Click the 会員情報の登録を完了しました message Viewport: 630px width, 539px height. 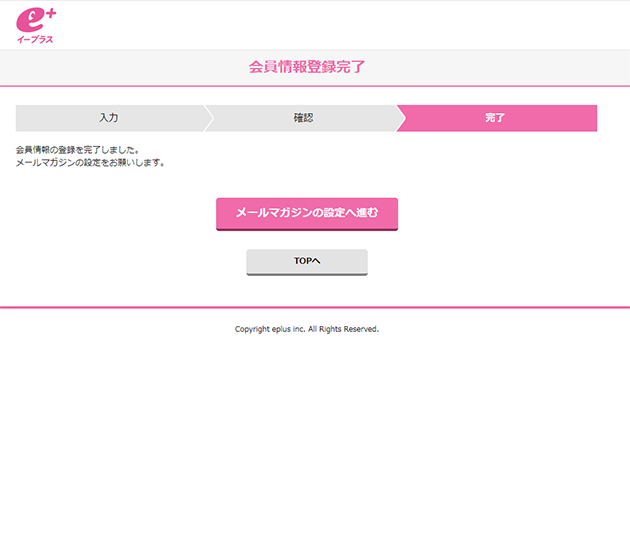click(x=77, y=150)
